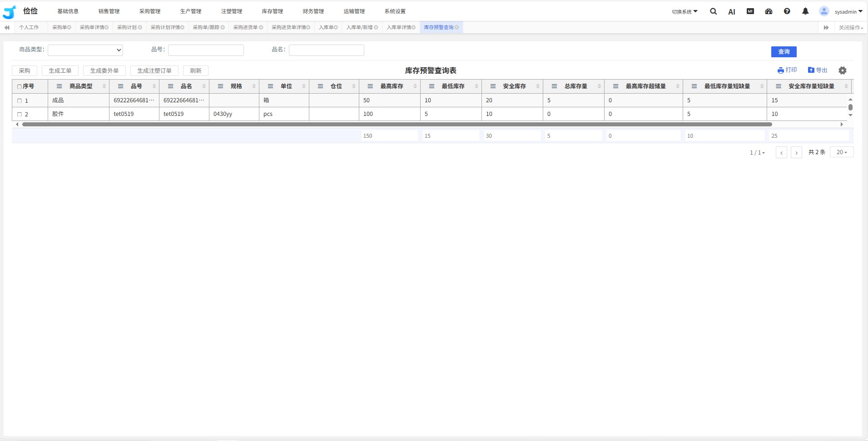Expand the 切换系统 dropdown
This screenshot has height=441, width=868.
pyautogui.click(x=684, y=12)
